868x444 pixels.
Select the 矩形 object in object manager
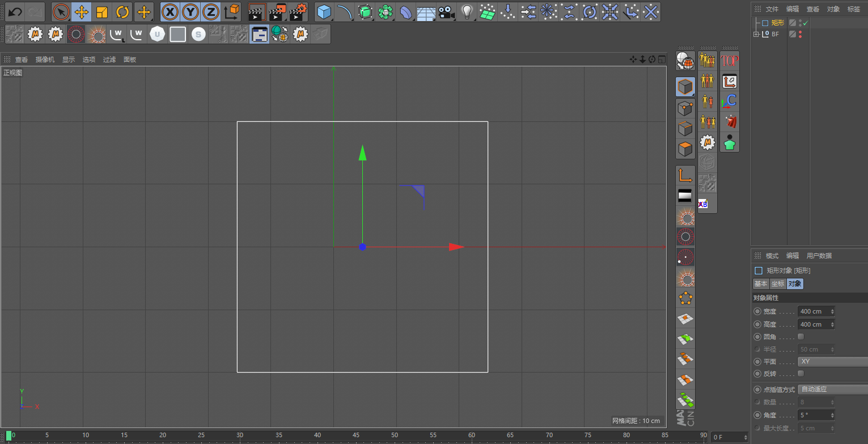778,23
